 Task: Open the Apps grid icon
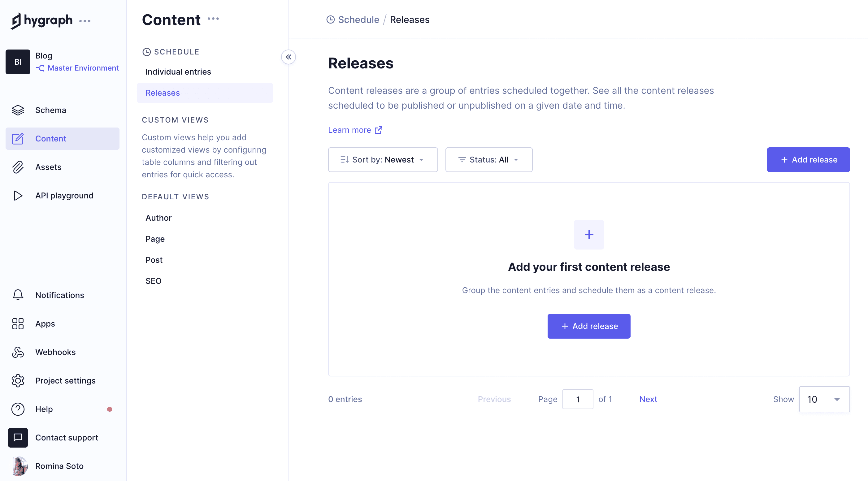tap(18, 324)
